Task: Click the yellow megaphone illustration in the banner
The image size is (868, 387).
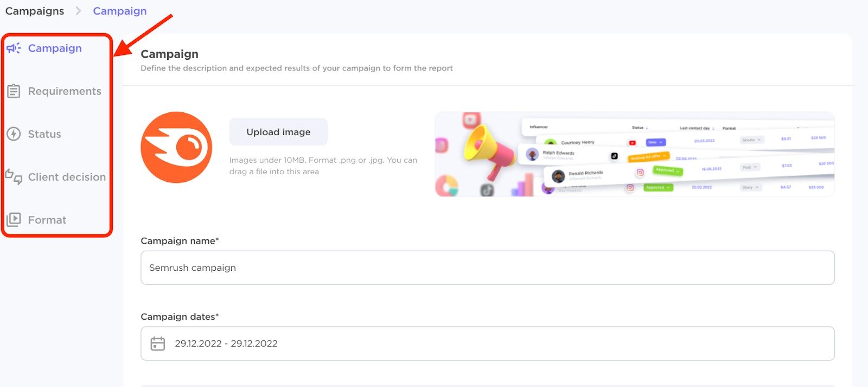Action: click(x=486, y=148)
